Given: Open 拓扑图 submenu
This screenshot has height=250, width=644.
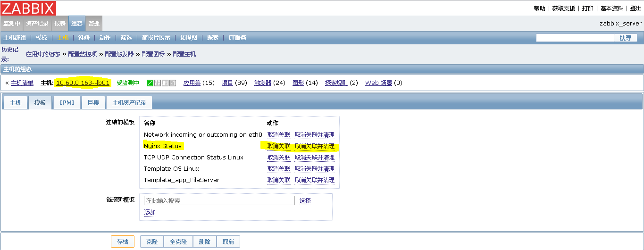Looking at the screenshot, I should [x=189, y=38].
